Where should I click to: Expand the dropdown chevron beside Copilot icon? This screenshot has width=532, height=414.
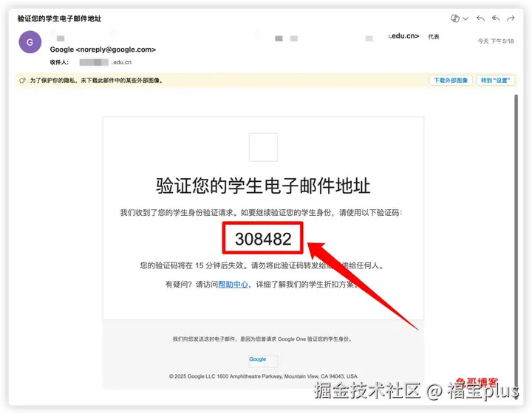[465, 18]
